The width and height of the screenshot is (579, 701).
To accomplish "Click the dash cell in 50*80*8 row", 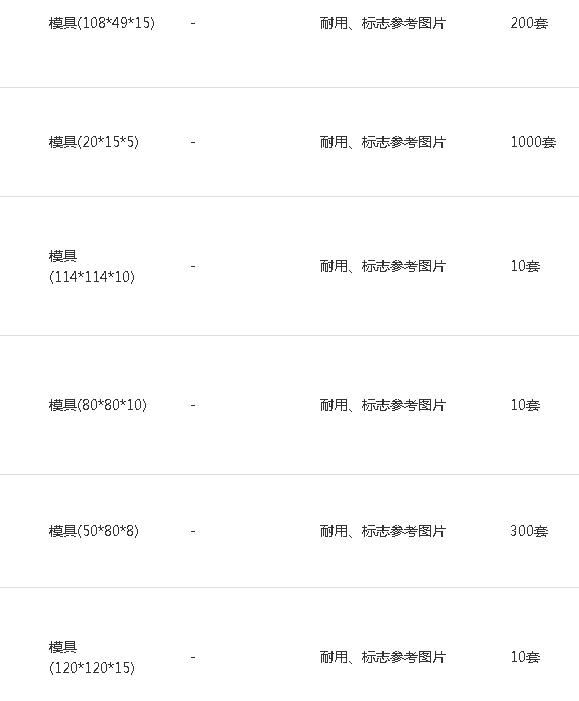I will click(x=193, y=532).
